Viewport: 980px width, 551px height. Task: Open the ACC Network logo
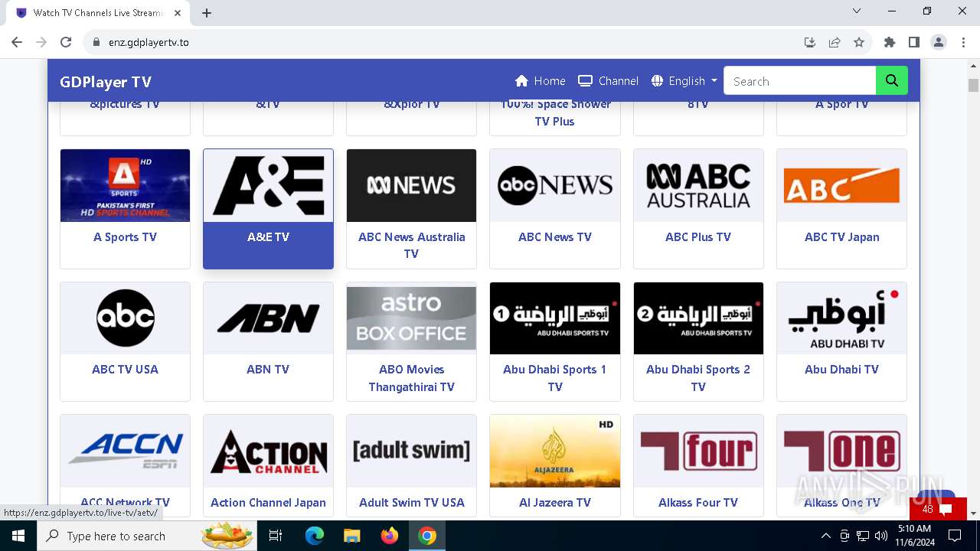pyautogui.click(x=125, y=451)
